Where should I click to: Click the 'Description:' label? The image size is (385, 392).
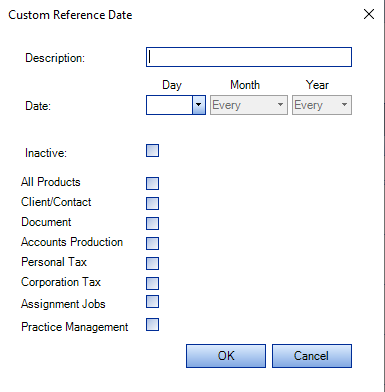(55, 58)
